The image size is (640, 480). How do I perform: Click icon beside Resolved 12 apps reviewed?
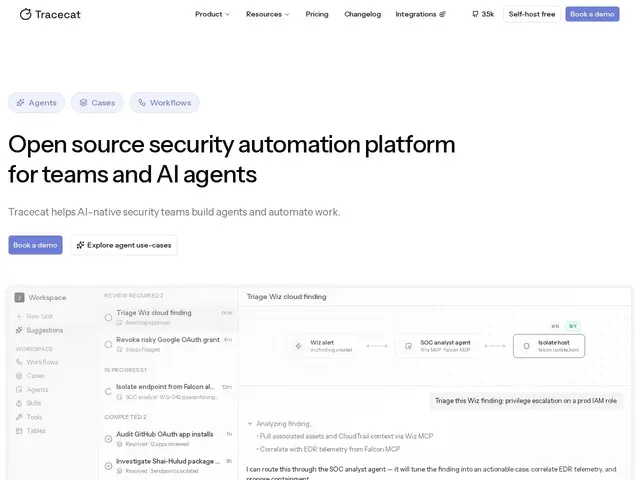pos(120,444)
